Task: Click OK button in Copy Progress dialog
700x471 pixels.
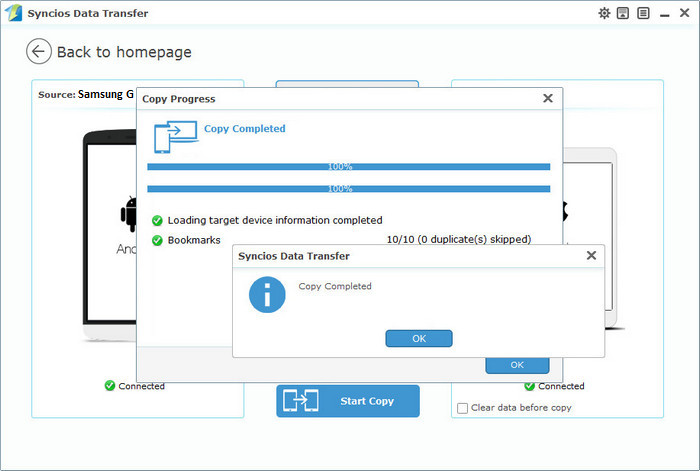Action: tap(517, 365)
